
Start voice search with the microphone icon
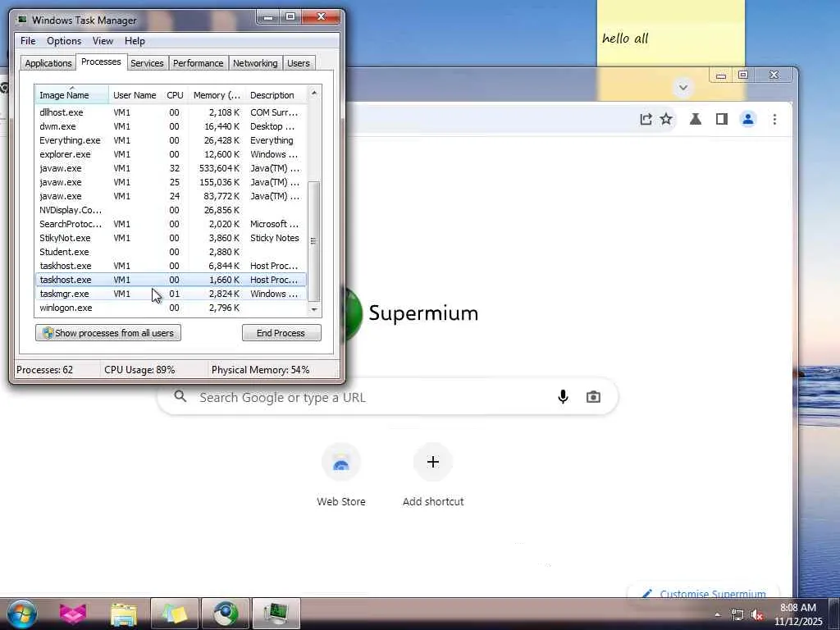click(563, 397)
